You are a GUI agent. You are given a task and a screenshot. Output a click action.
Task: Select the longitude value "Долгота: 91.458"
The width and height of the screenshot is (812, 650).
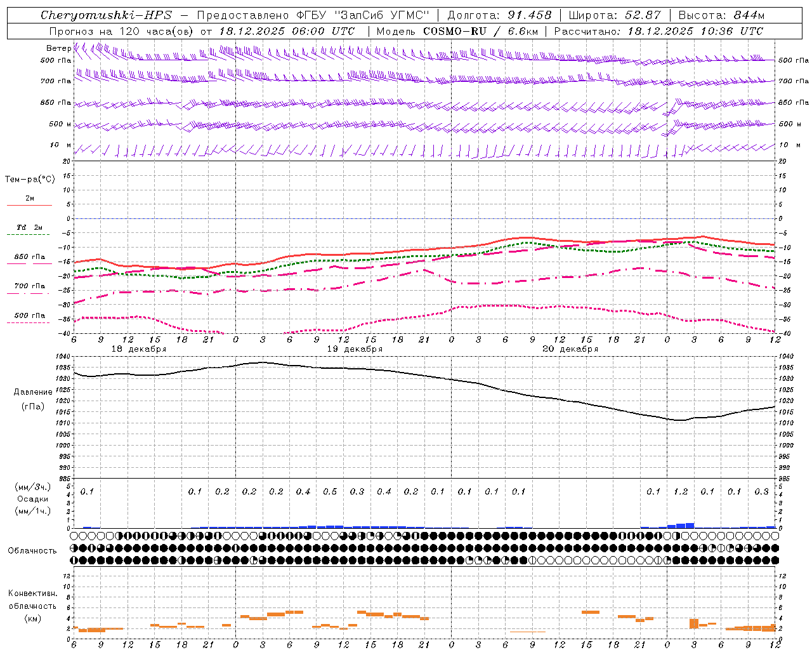pyautogui.click(x=499, y=15)
